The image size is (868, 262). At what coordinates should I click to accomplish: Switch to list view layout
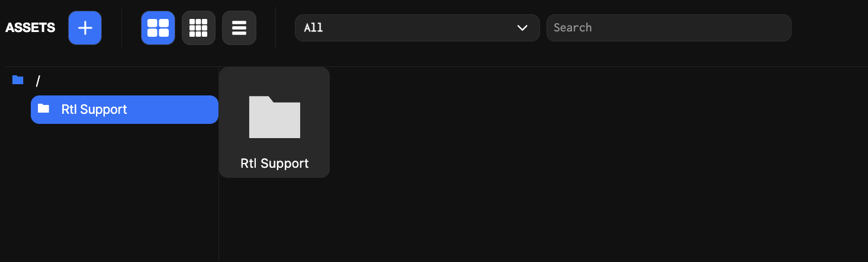point(239,28)
